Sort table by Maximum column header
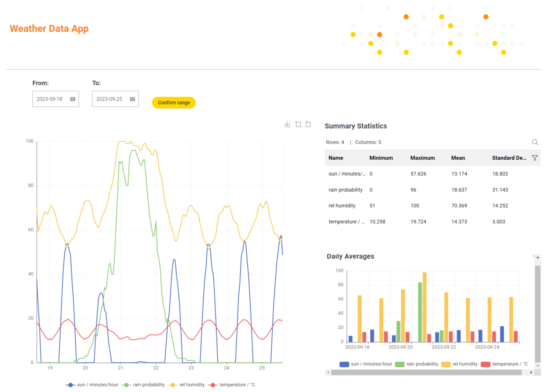 point(422,158)
